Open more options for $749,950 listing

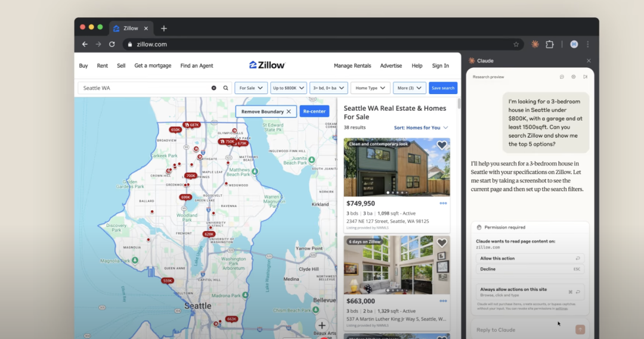(x=443, y=203)
